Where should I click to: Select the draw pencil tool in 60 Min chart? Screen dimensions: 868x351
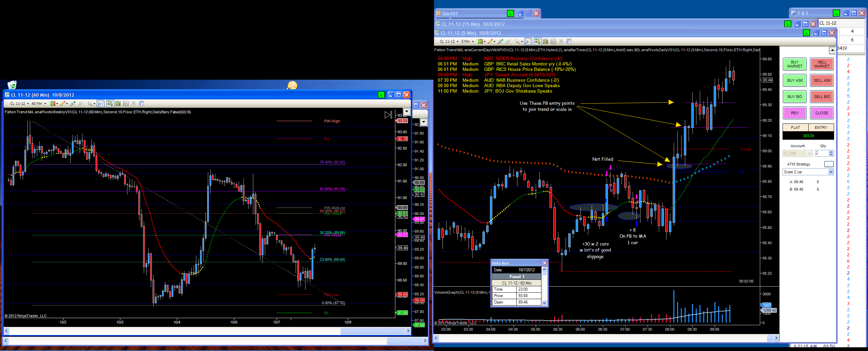click(63, 103)
